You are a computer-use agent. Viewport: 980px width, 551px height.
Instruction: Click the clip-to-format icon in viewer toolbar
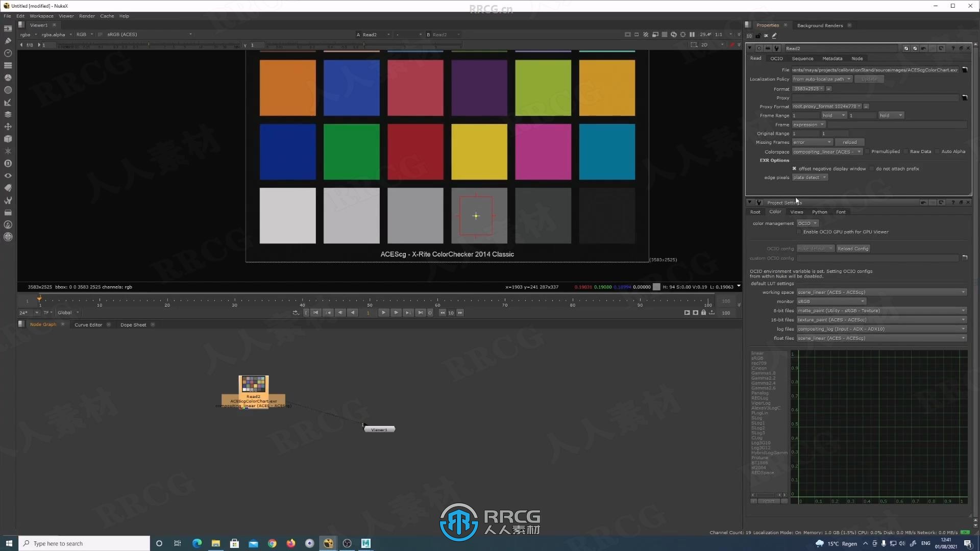click(x=627, y=35)
